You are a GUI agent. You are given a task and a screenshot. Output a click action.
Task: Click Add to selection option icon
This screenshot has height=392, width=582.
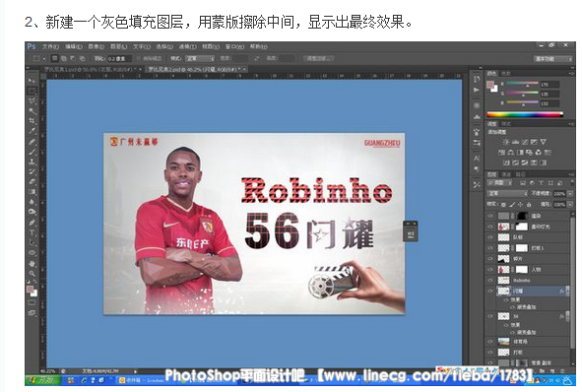click(x=64, y=58)
